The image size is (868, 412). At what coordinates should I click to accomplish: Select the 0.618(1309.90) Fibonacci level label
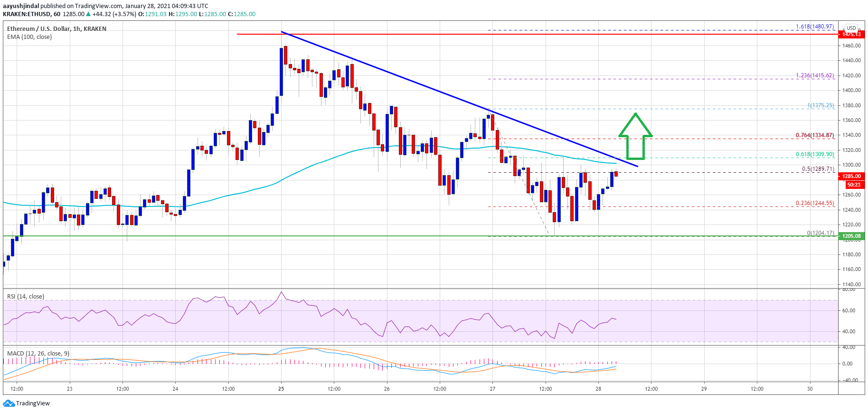814,154
